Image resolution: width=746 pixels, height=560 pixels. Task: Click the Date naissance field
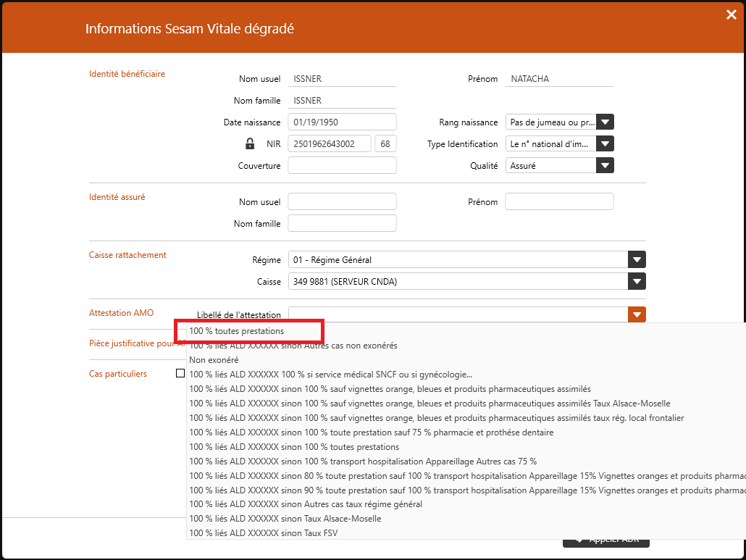coord(342,122)
